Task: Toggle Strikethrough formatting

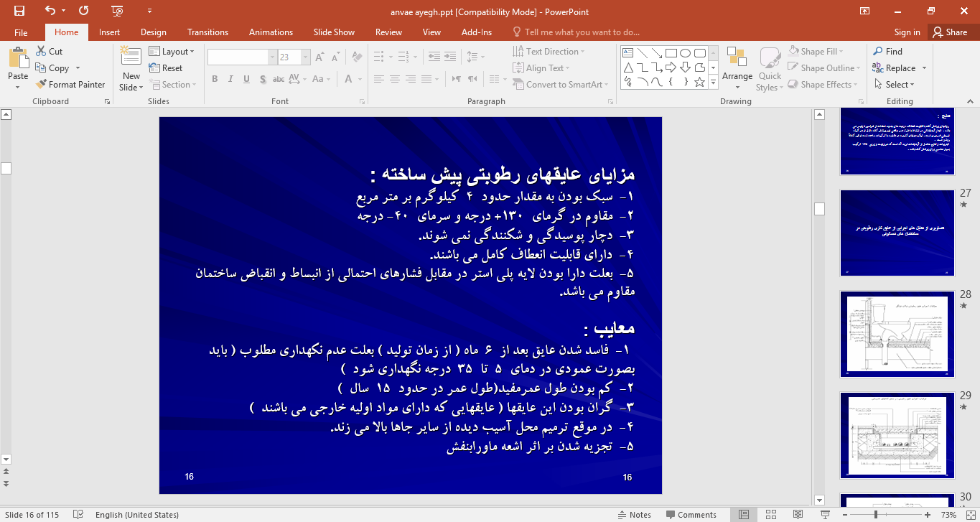Action: tap(279, 79)
